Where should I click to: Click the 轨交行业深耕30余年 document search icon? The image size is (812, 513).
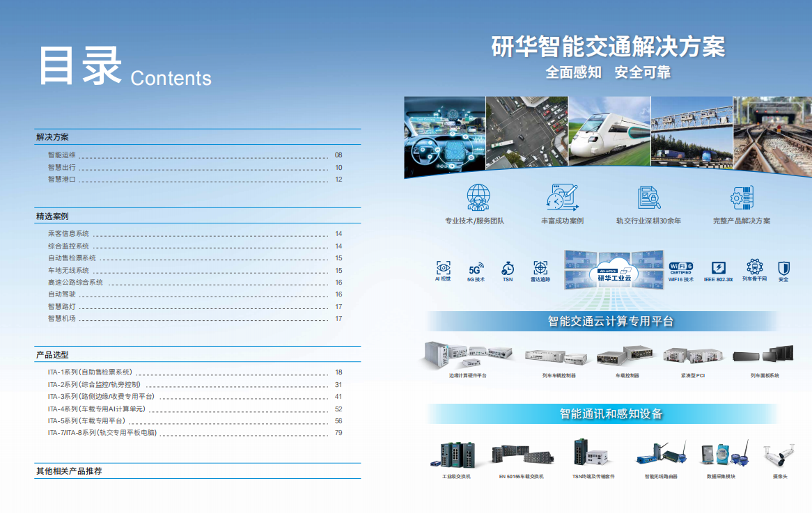point(649,198)
